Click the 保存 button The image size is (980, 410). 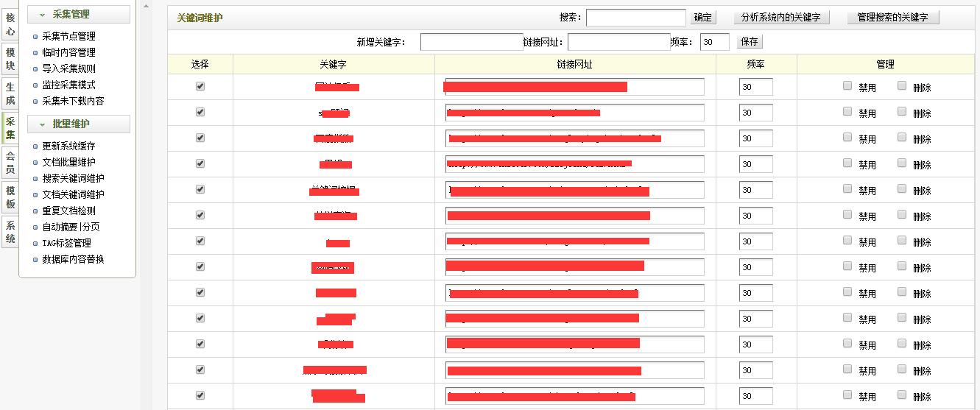pos(750,42)
